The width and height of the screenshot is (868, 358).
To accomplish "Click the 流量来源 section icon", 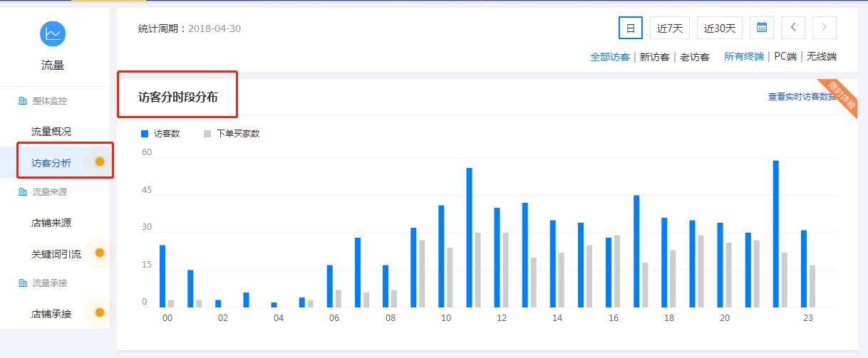I will tap(22, 192).
